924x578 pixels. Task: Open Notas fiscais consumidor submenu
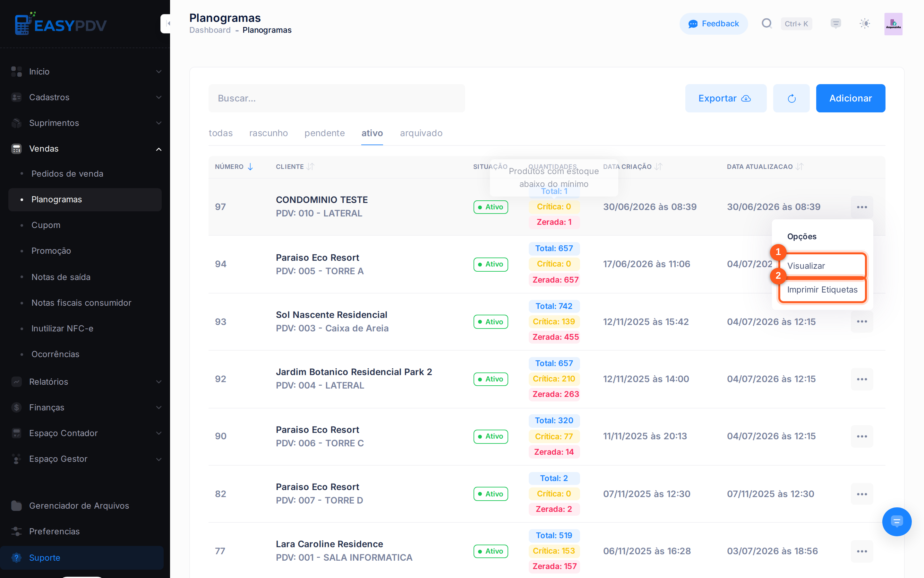85,303
